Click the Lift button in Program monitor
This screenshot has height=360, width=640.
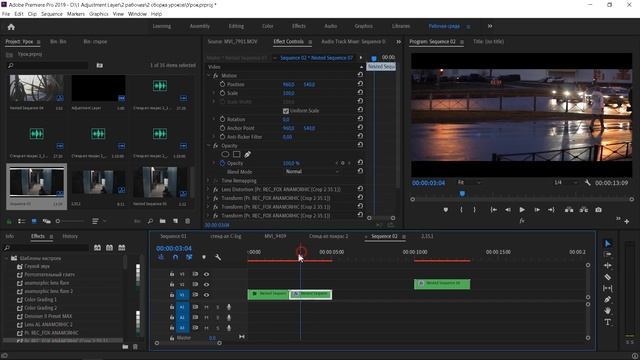pos(569,210)
